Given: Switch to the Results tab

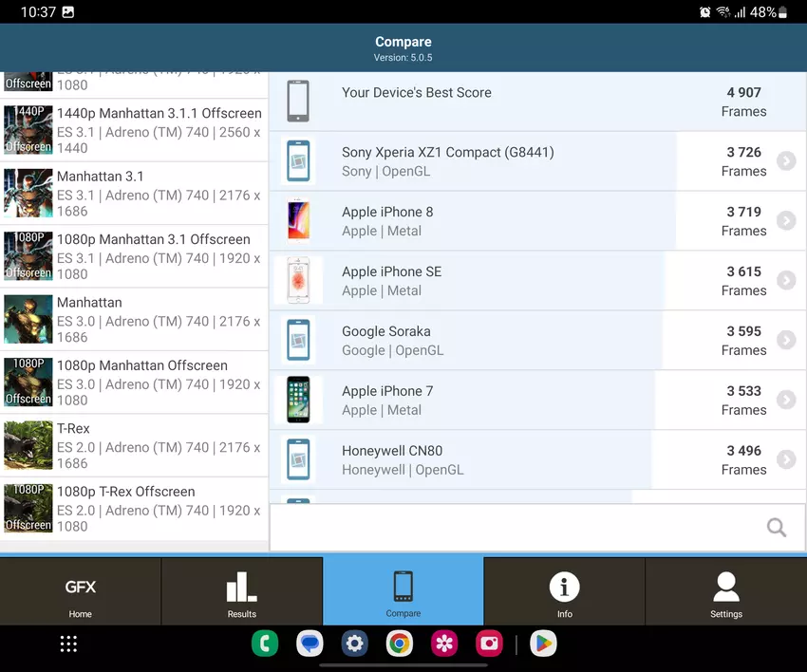Looking at the screenshot, I should click(x=242, y=592).
